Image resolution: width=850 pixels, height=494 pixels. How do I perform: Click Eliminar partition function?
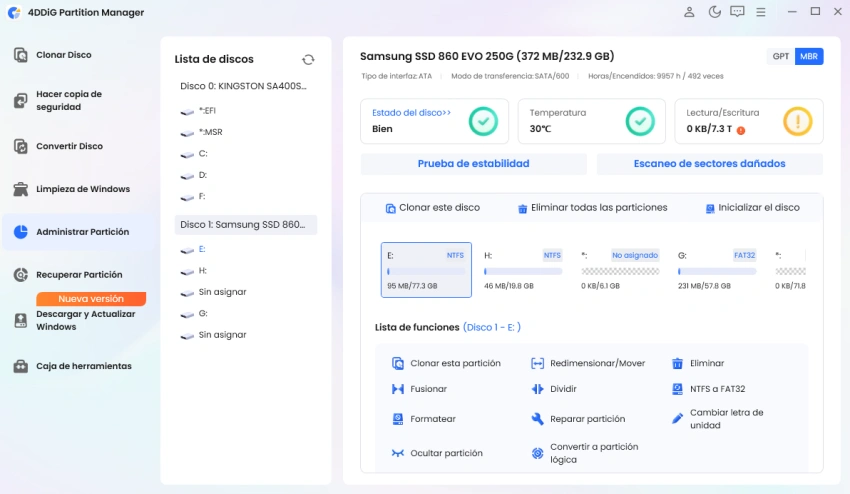(x=698, y=363)
